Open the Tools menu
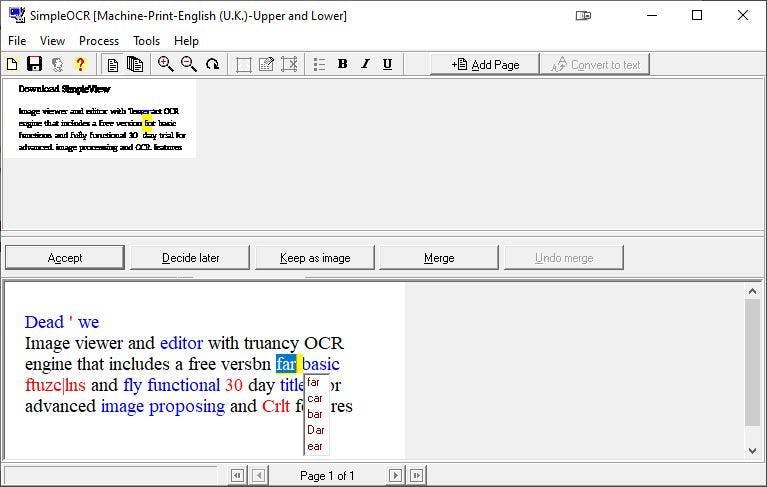 click(146, 41)
